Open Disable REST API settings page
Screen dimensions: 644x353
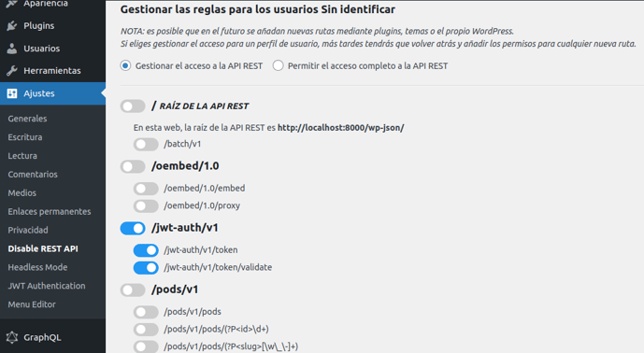pos(43,248)
